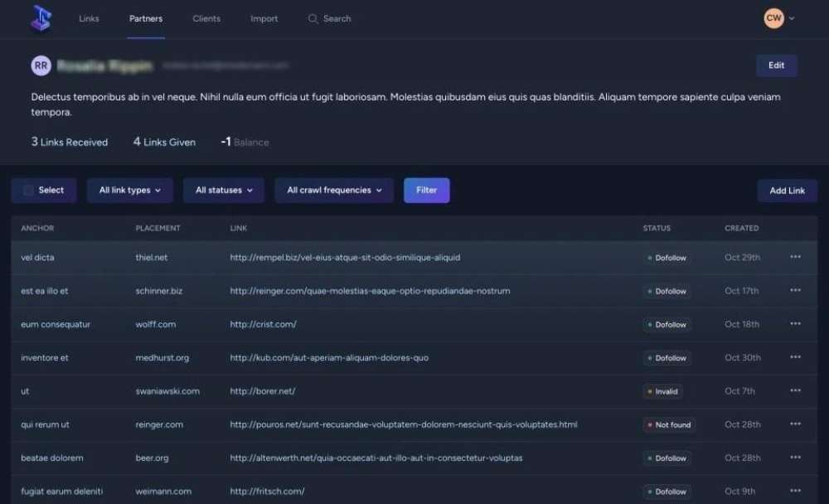Open the Import tab
This screenshot has height=504, width=829.
[x=264, y=18]
